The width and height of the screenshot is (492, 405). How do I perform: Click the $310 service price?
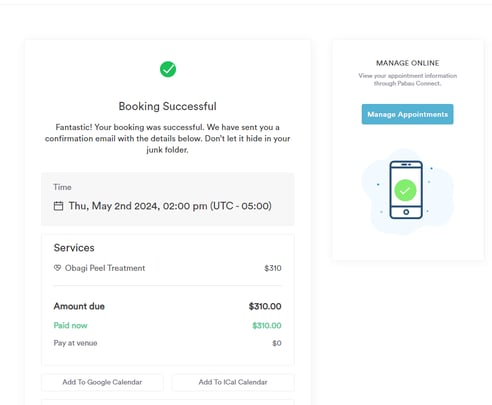273,268
